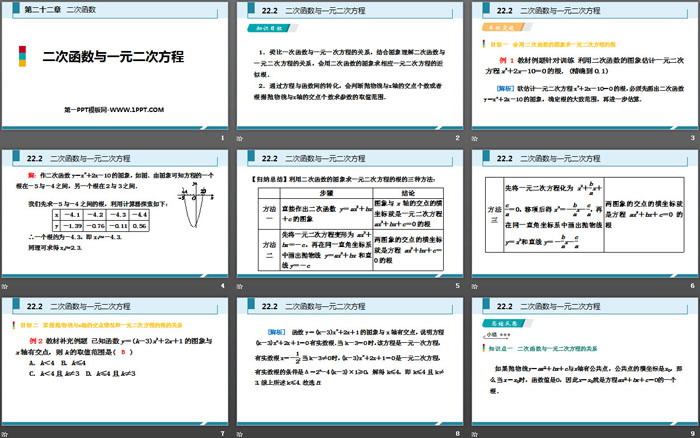Viewport: 700px width, 438px height.
Task: Click slide number label 8
Action: pyautogui.click(x=457, y=434)
